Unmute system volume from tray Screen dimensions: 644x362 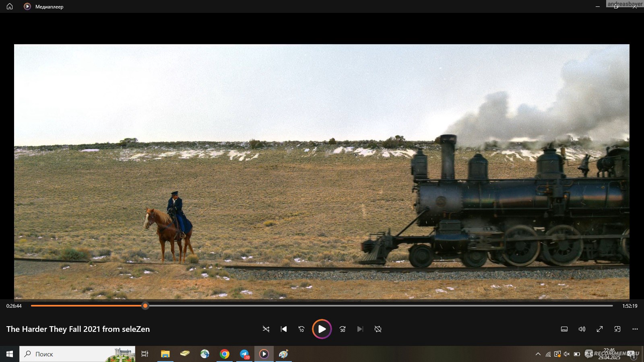click(567, 354)
